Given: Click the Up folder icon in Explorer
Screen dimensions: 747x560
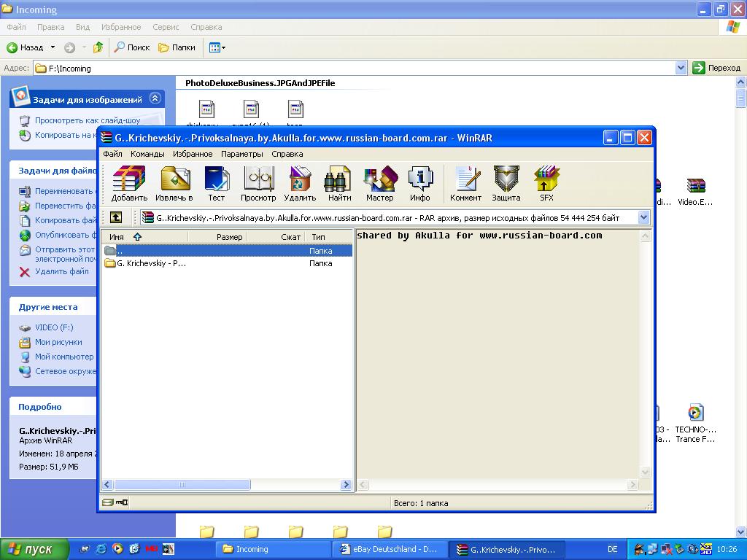Looking at the screenshot, I should (x=98, y=47).
